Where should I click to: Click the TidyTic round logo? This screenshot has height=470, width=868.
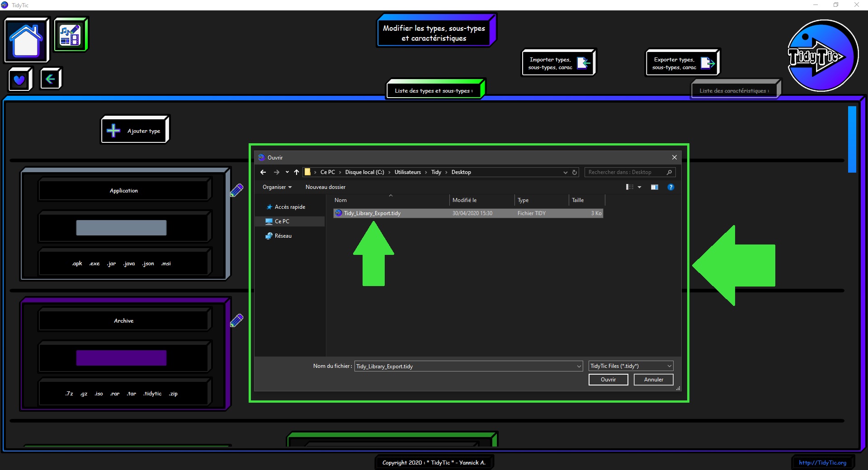[823, 56]
